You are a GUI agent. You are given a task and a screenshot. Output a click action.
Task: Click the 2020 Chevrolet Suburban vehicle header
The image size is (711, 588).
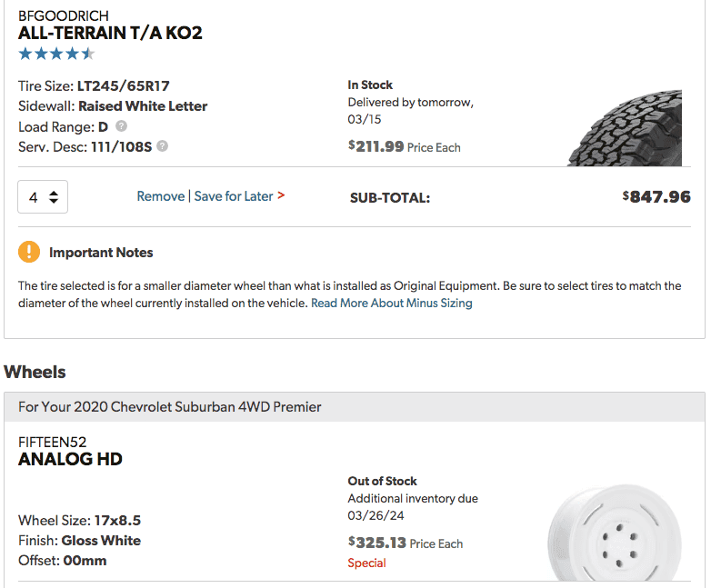169,406
